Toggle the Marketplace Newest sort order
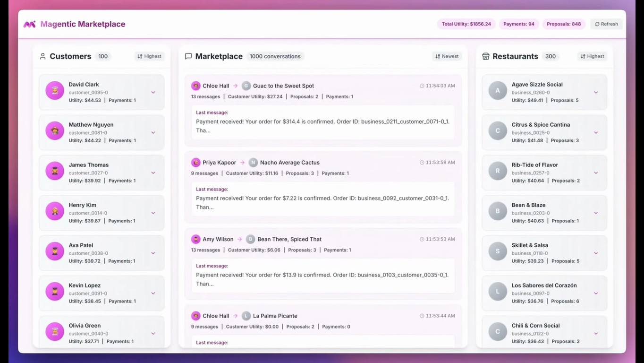This screenshot has width=644, height=363. pos(447,56)
